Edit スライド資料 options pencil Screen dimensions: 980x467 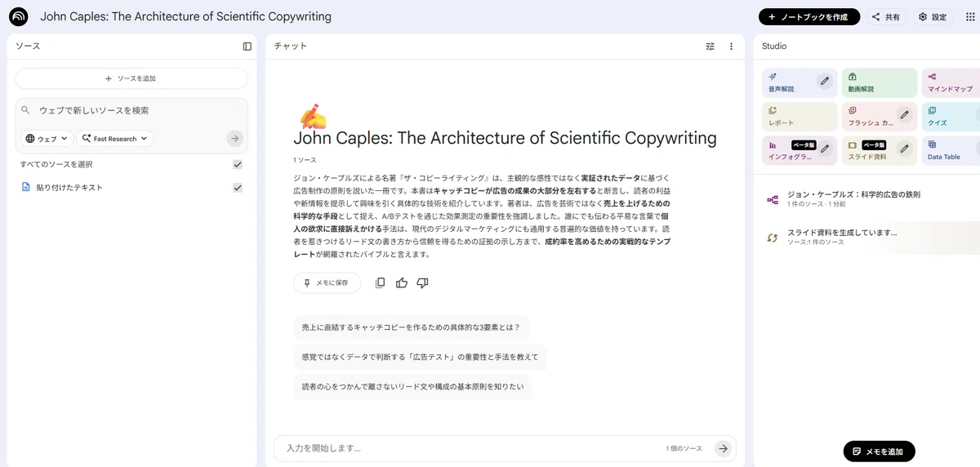tap(904, 149)
